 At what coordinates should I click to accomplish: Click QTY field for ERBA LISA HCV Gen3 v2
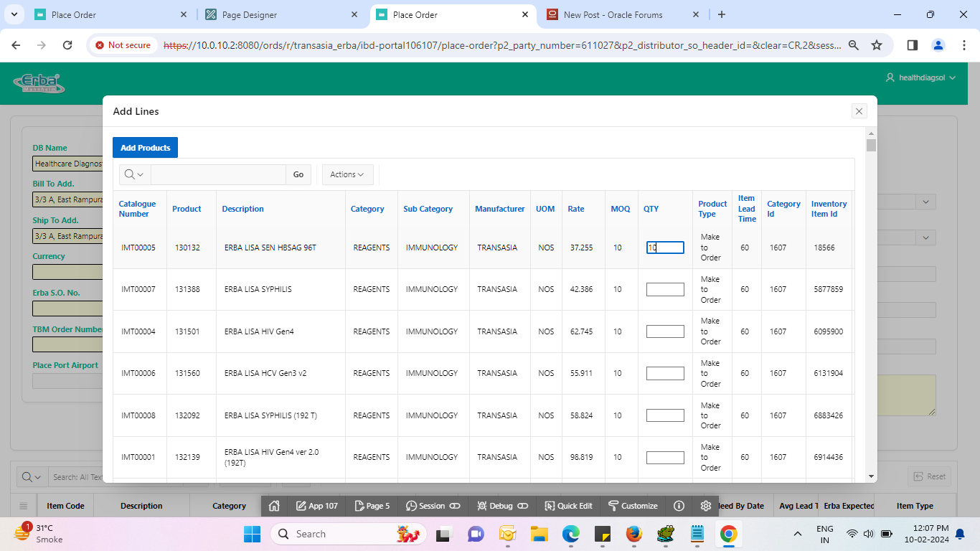pyautogui.click(x=665, y=373)
